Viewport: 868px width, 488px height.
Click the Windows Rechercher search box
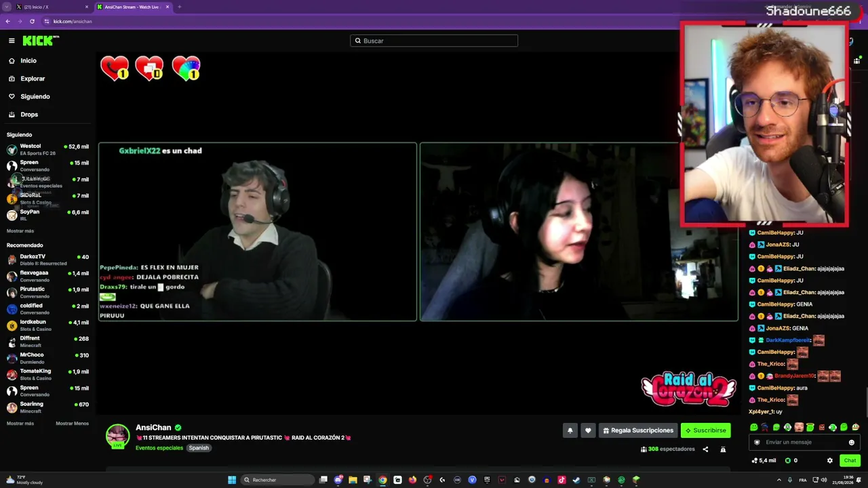[277, 480]
